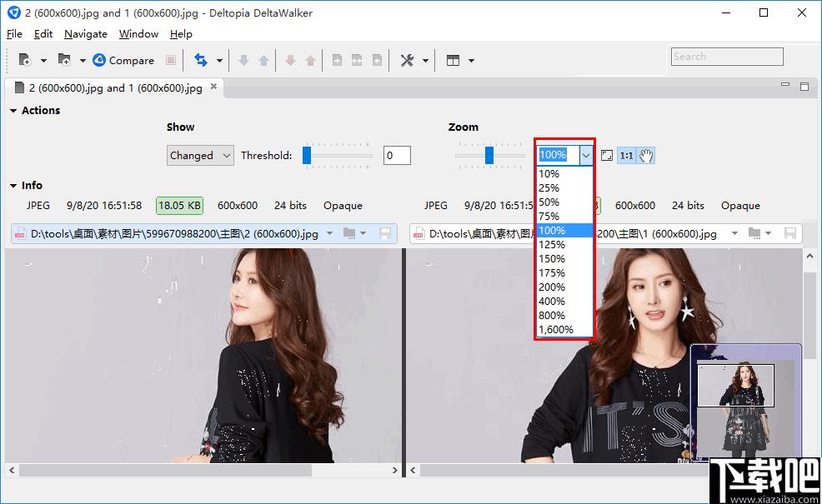This screenshot has height=504, width=822.
Task: Choose 175% zoom from the list
Action: [564, 273]
